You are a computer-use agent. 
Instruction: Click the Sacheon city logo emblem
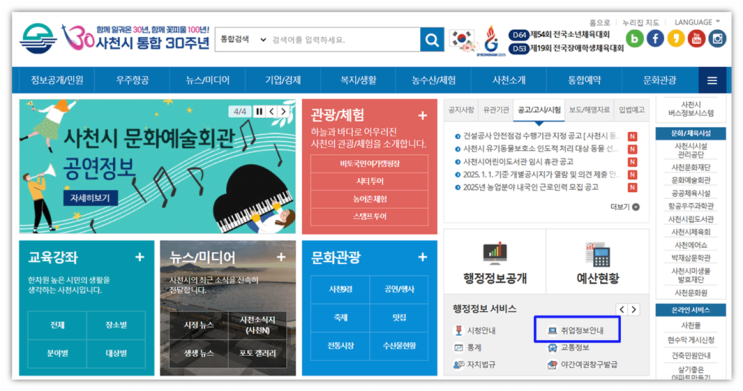[38, 39]
